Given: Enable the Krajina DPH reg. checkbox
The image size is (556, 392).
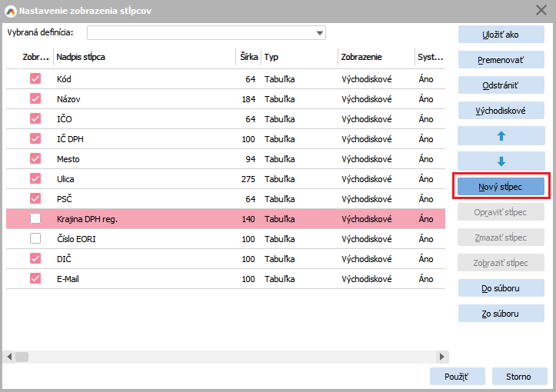Looking at the screenshot, I should (35, 219).
